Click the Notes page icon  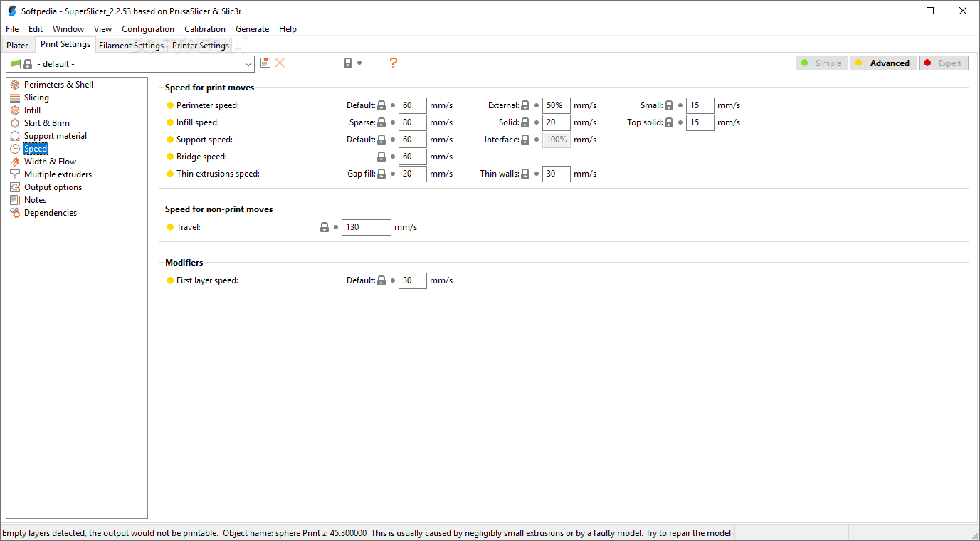15,200
